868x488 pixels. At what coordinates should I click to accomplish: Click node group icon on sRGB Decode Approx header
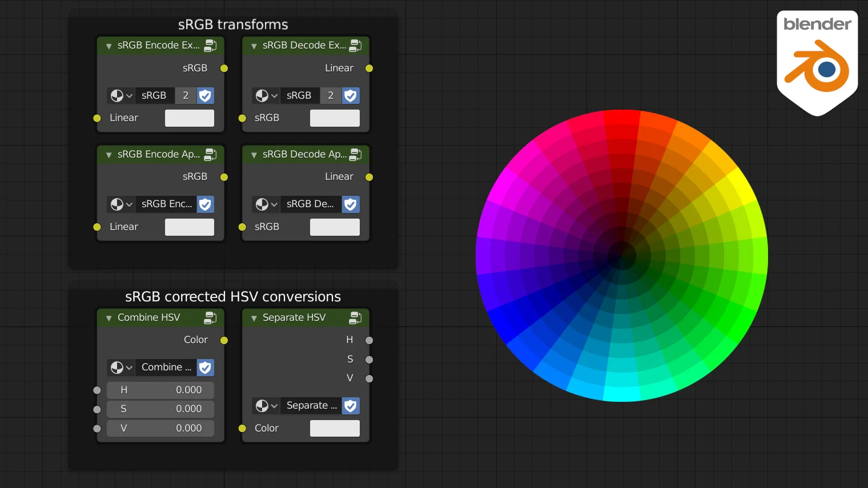coord(355,154)
